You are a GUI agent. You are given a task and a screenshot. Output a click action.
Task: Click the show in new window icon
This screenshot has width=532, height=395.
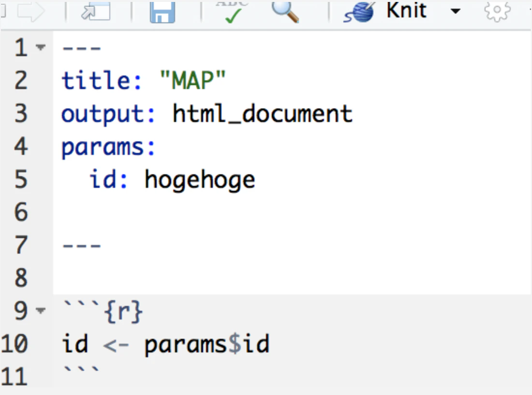[x=96, y=11]
